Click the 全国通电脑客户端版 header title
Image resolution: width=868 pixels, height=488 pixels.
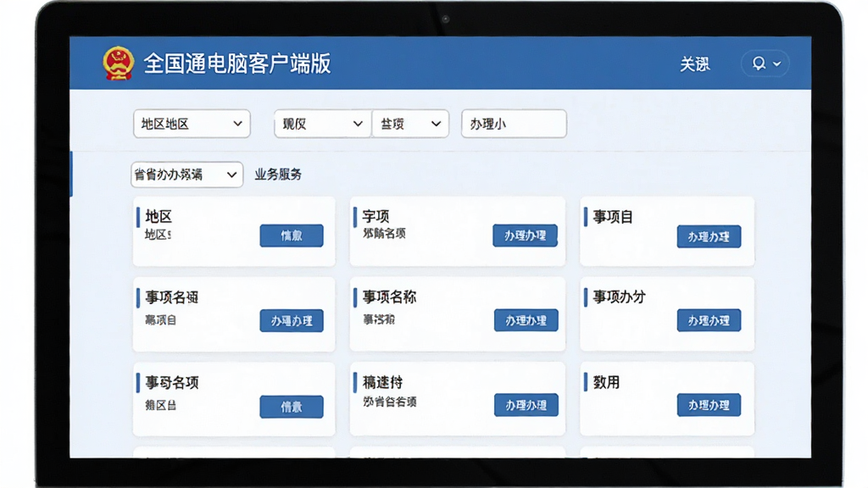(237, 63)
